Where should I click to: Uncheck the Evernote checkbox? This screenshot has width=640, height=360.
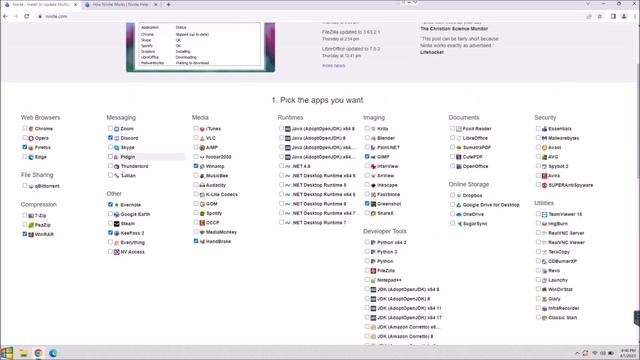pyautogui.click(x=110, y=204)
